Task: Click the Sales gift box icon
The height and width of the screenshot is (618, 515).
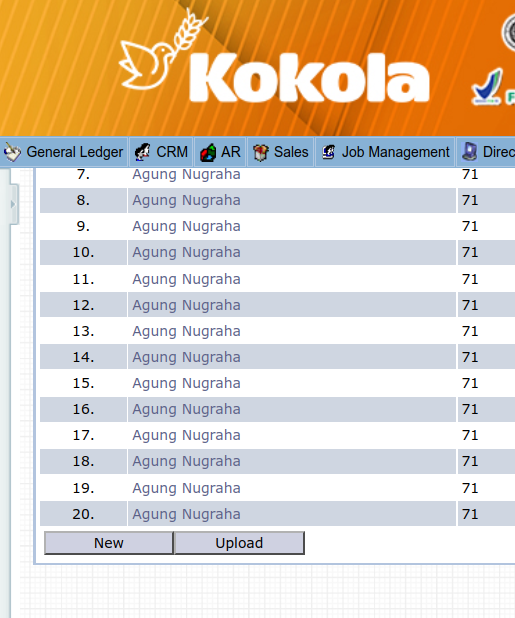Action: tap(260, 153)
